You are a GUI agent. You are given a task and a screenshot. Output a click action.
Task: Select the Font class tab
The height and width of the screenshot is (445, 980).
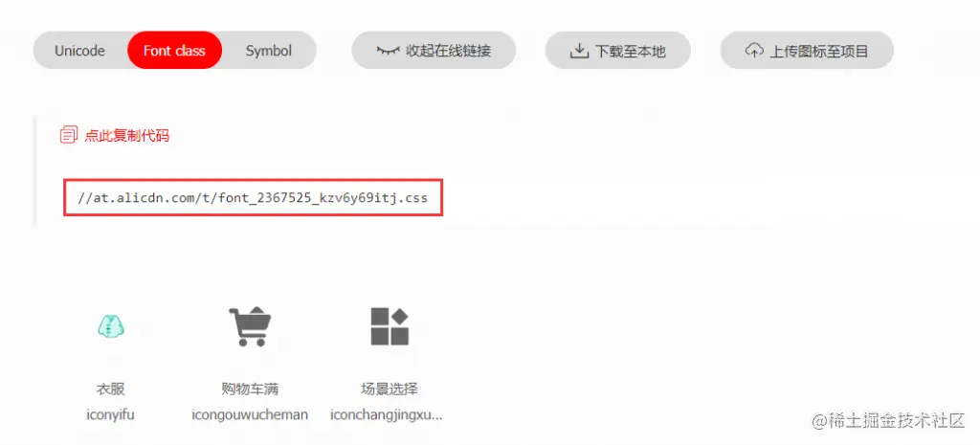[x=174, y=51]
